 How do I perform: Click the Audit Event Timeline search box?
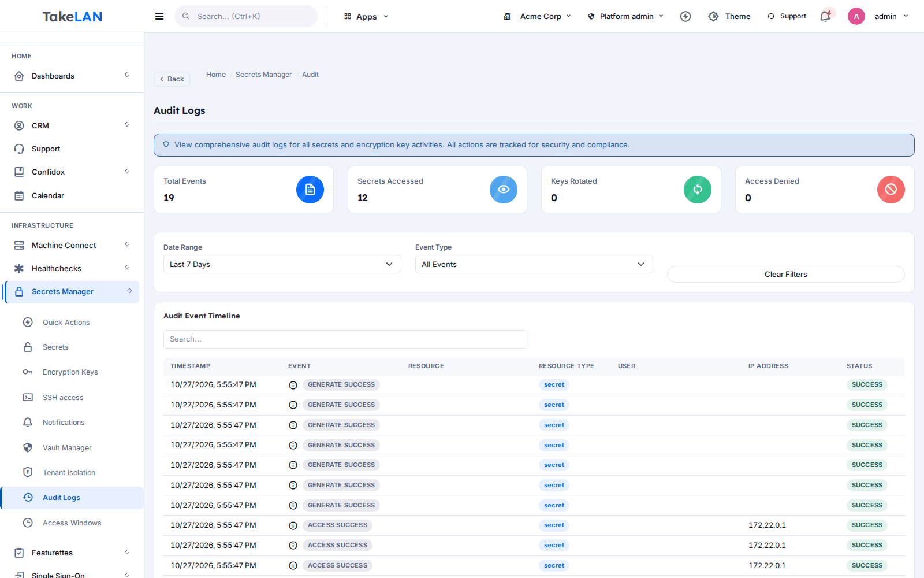pyautogui.click(x=345, y=339)
